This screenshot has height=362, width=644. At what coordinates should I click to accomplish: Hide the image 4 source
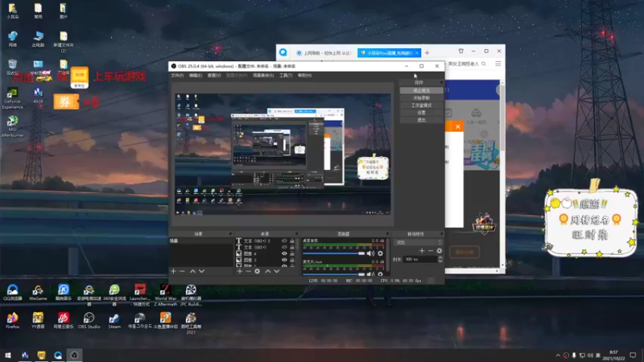[x=284, y=253]
